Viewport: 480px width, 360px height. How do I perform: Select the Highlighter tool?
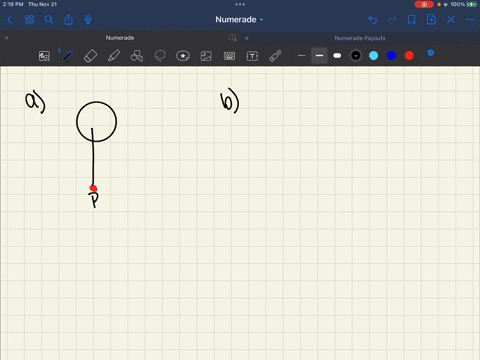(x=114, y=56)
